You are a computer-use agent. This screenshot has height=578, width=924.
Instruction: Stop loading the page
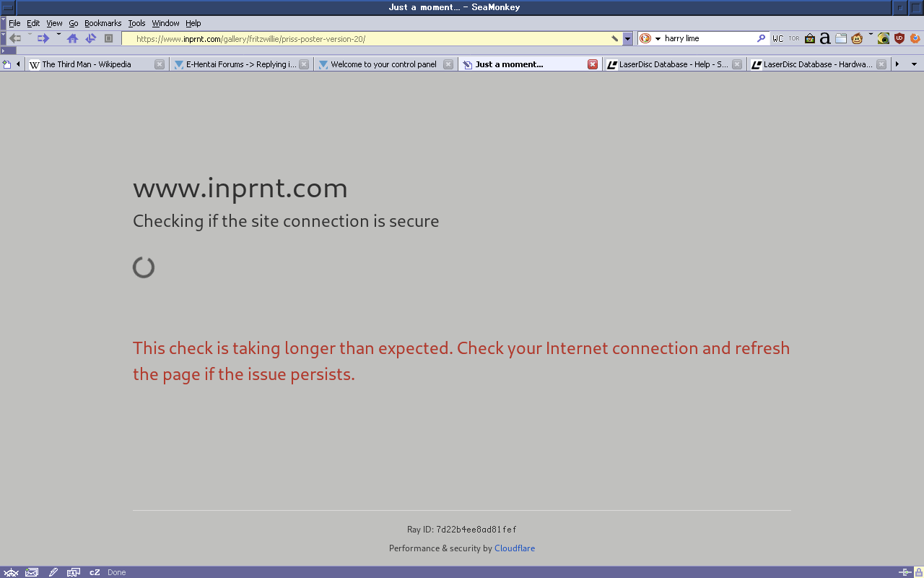109,38
